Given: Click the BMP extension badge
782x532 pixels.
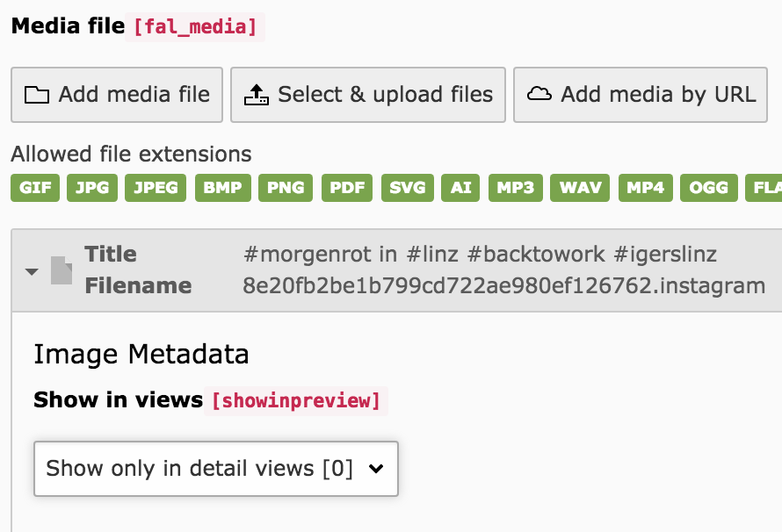Looking at the screenshot, I should point(222,188).
